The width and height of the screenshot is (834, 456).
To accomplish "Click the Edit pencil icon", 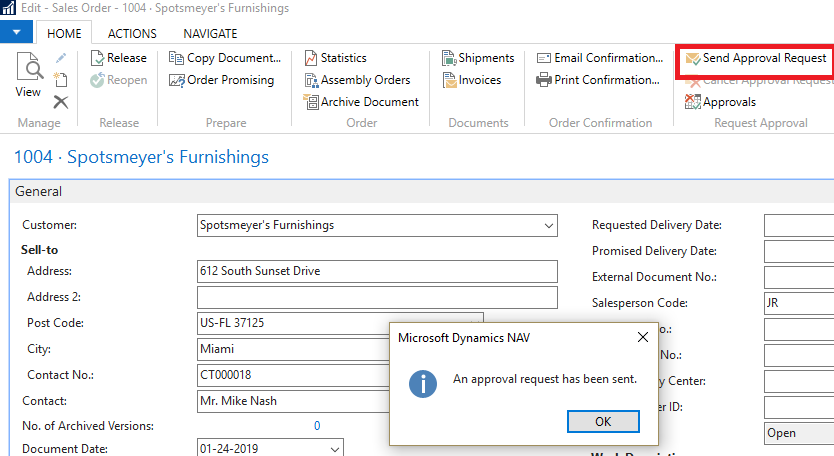I will point(61,58).
